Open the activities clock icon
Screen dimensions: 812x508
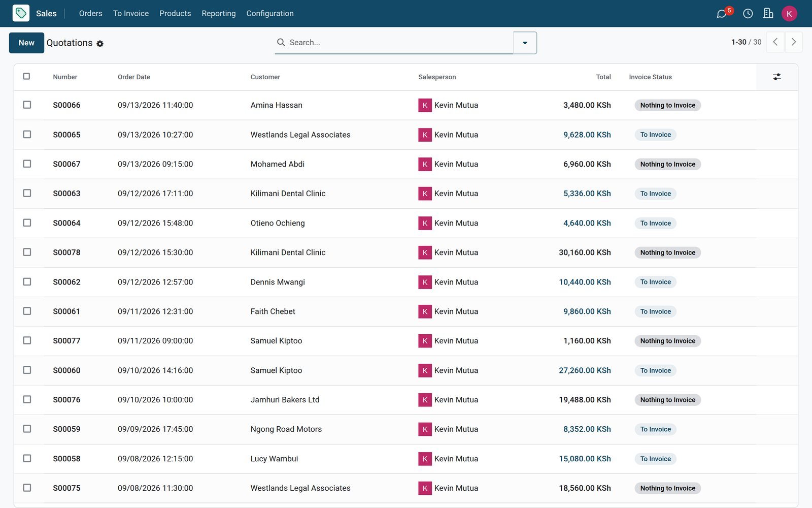click(748, 14)
